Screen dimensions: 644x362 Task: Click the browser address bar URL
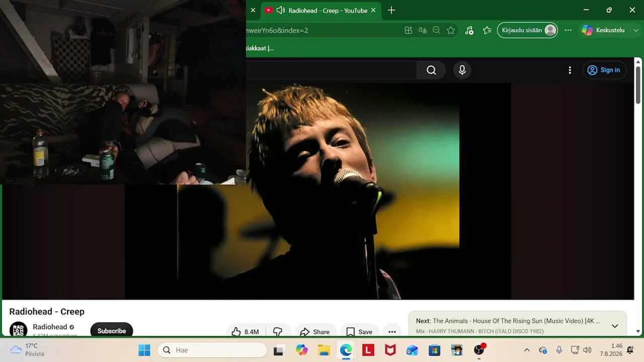click(x=277, y=30)
